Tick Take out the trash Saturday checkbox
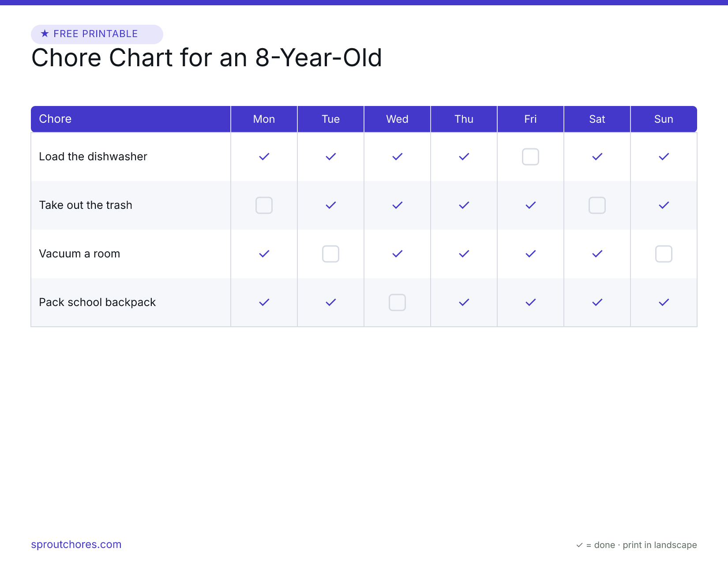 [597, 205]
